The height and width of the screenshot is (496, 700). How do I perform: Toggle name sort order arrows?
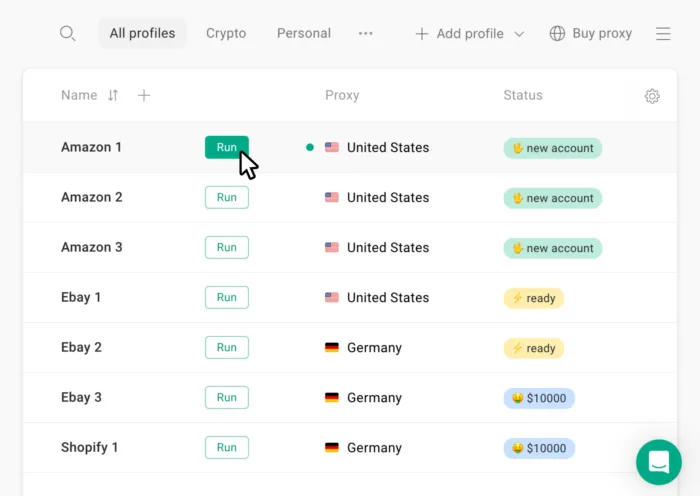pyautogui.click(x=113, y=95)
